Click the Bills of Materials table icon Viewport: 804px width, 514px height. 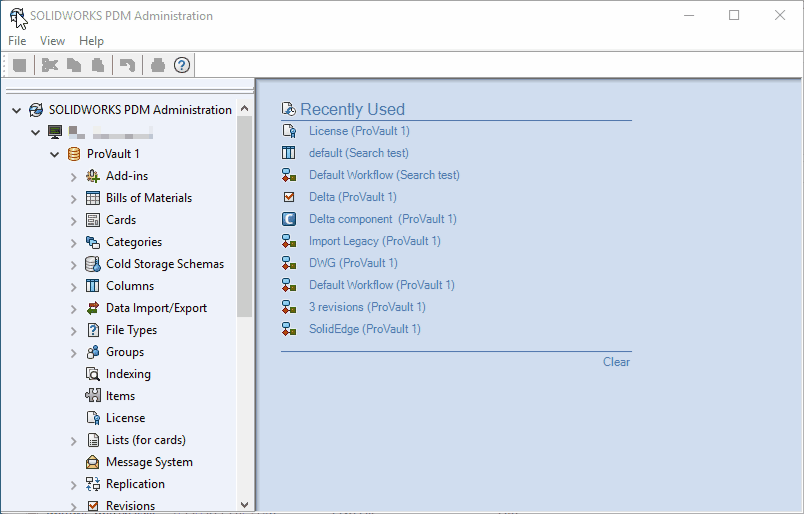click(x=93, y=198)
